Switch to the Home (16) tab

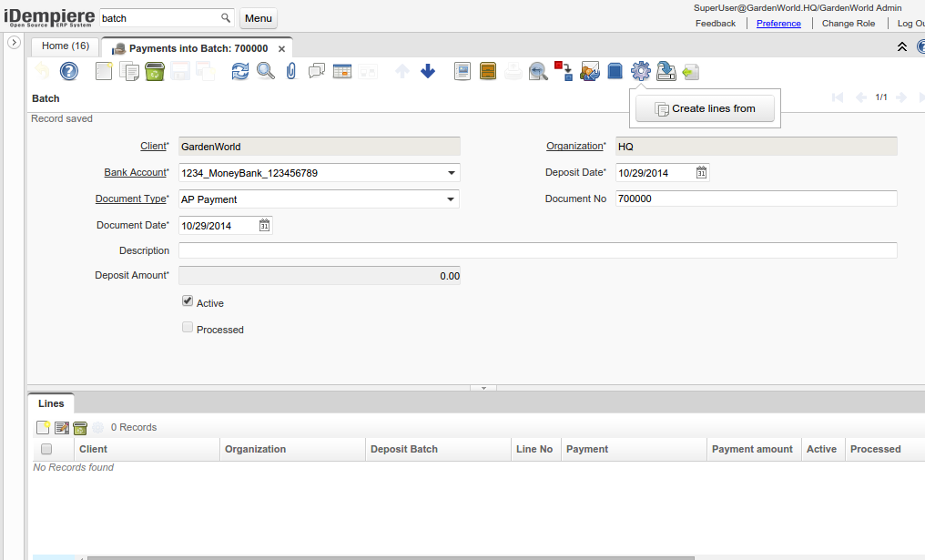pos(64,46)
